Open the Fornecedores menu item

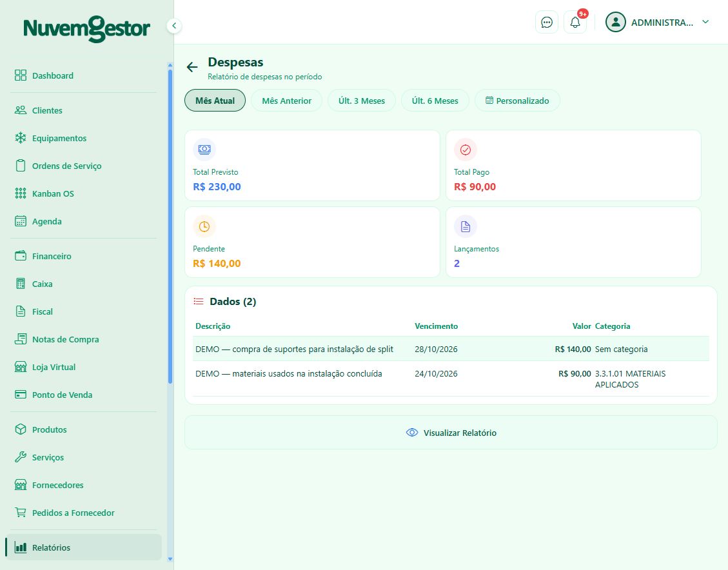[84, 485]
